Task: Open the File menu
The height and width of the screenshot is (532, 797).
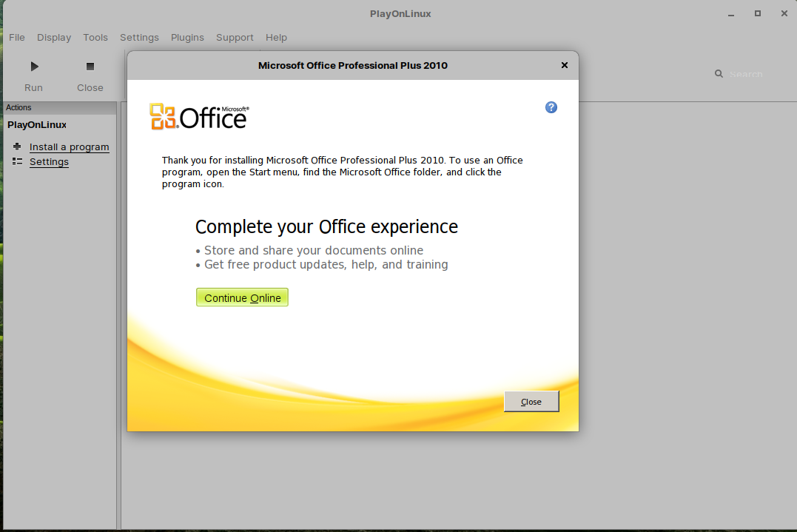Action: click(17, 37)
